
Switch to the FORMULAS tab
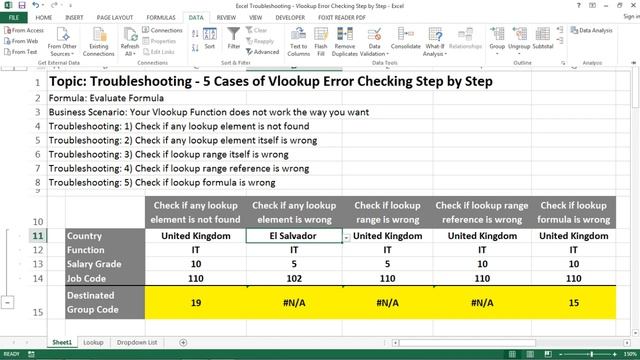(x=161, y=18)
